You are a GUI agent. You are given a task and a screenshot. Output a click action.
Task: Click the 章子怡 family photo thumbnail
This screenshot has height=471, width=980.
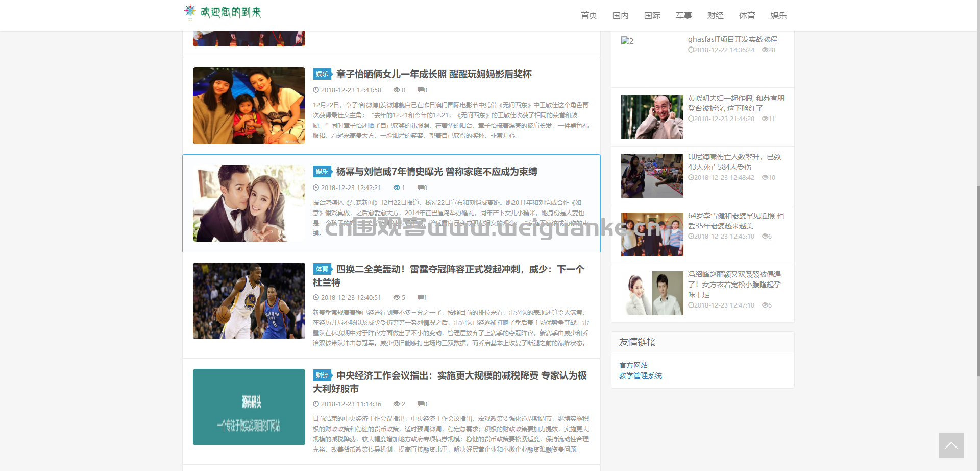[x=249, y=106]
